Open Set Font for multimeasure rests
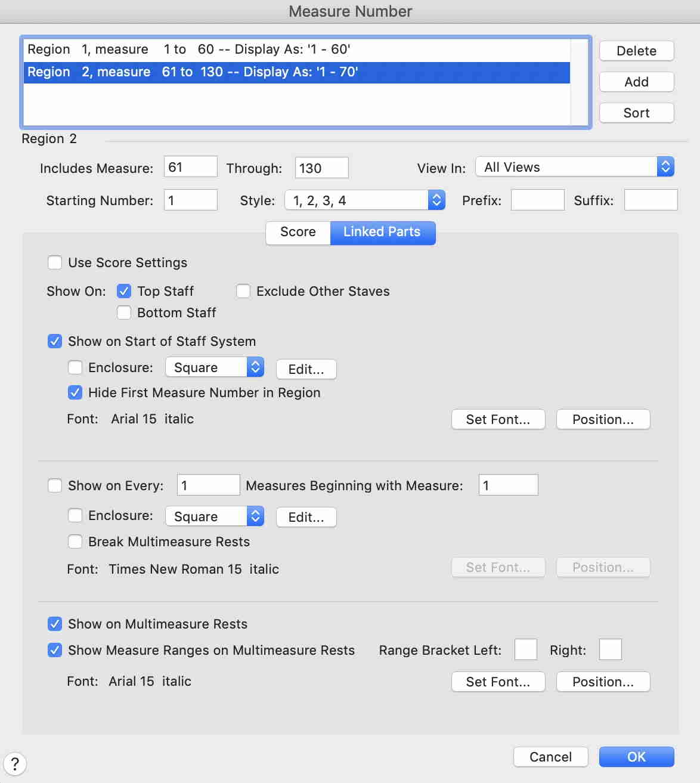The width and height of the screenshot is (700, 783). pos(498,682)
